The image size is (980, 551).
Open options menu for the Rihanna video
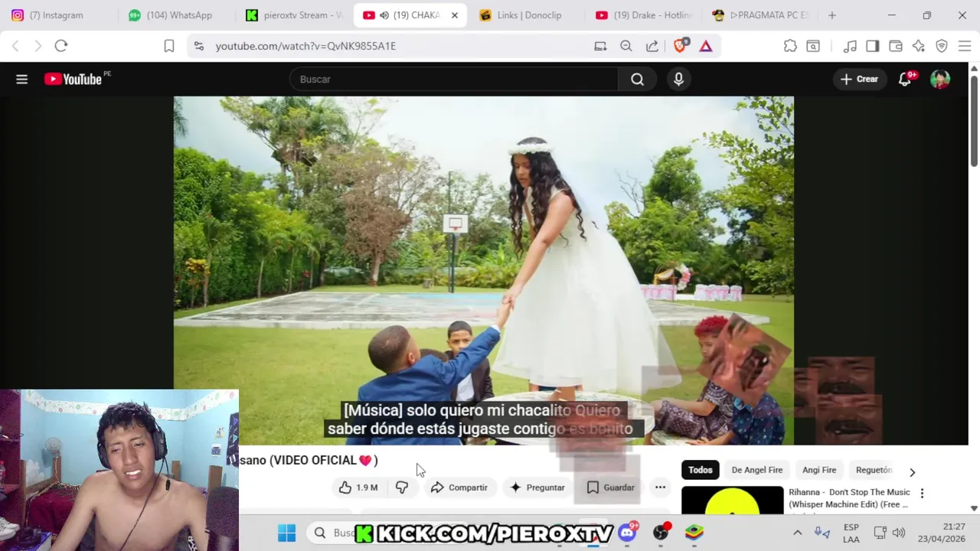(922, 494)
